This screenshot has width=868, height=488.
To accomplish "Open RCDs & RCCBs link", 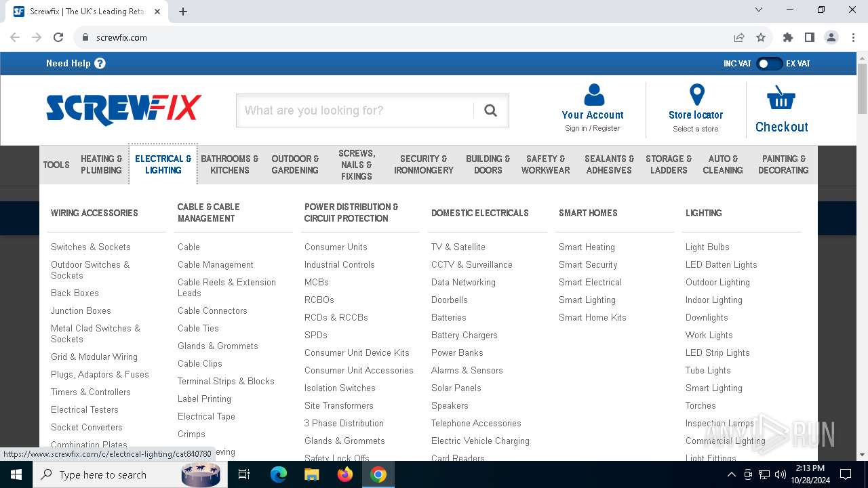I will pyautogui.click(x=336, y=317).
